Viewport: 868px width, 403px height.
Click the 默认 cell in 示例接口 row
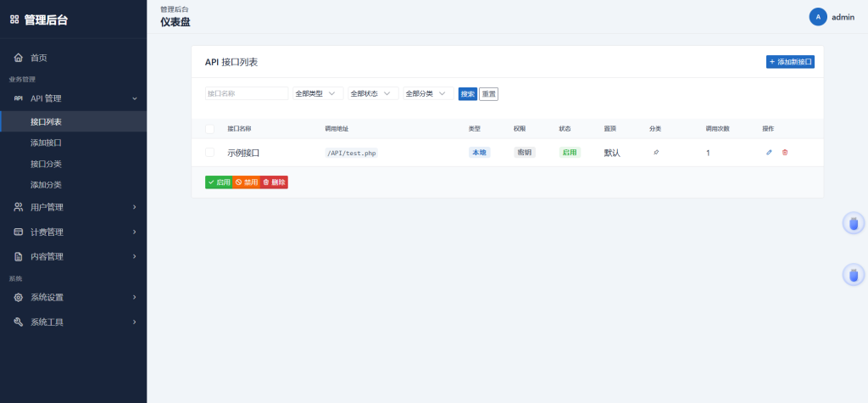pyautogui.click(x=612, y=153)
